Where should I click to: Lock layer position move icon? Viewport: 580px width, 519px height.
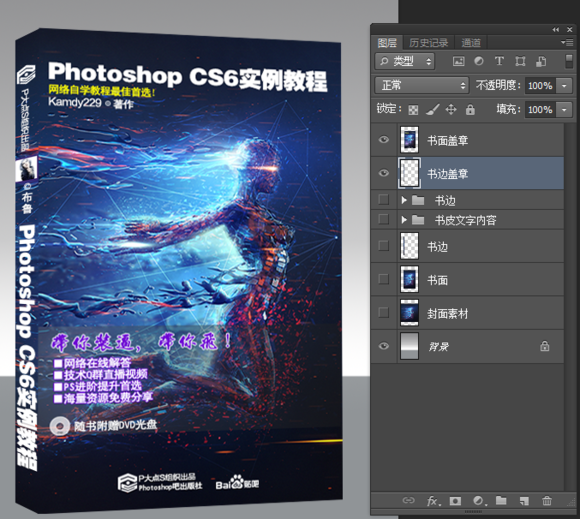451,109
